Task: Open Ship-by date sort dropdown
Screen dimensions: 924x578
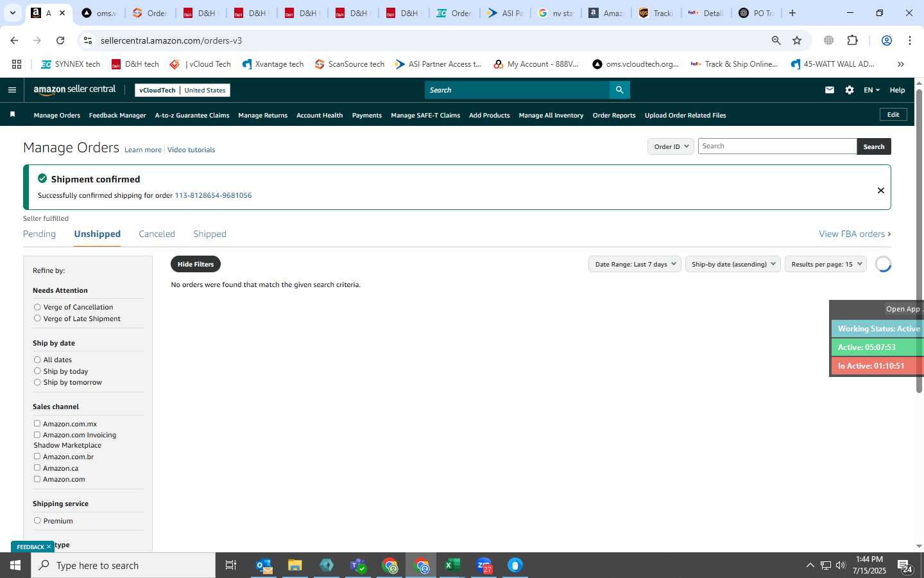Action: [x=733, y=264]
